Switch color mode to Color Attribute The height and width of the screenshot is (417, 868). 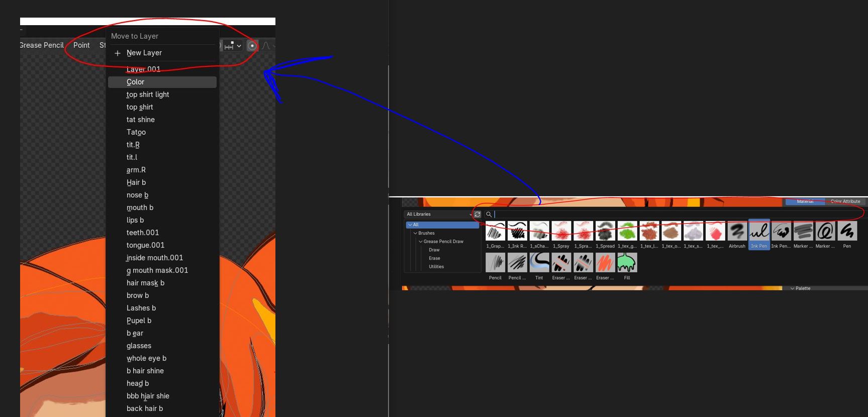tap(845, 201)
